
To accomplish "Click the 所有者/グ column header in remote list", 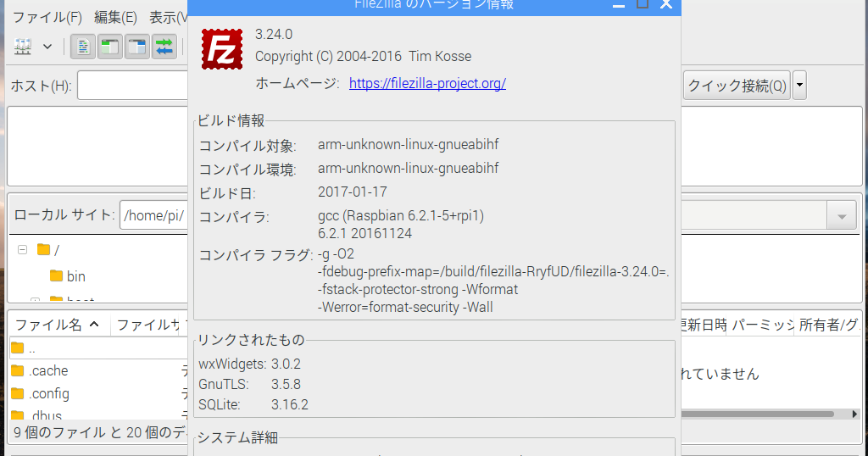I will (x=828, y=325).
